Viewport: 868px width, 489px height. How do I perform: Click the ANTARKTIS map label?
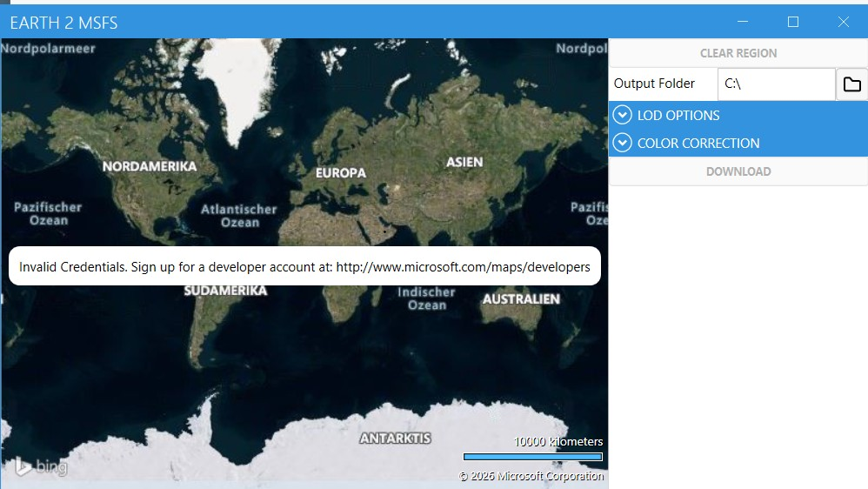point(395,438)
